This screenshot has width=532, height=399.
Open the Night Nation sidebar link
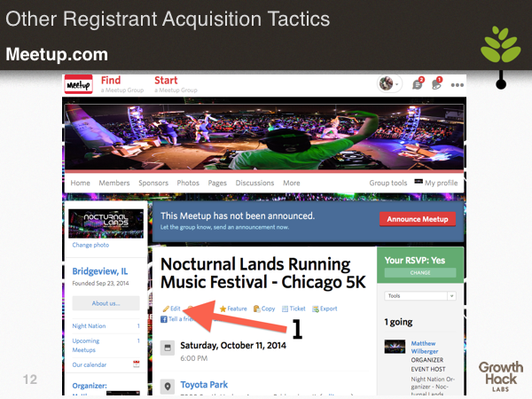89,325
